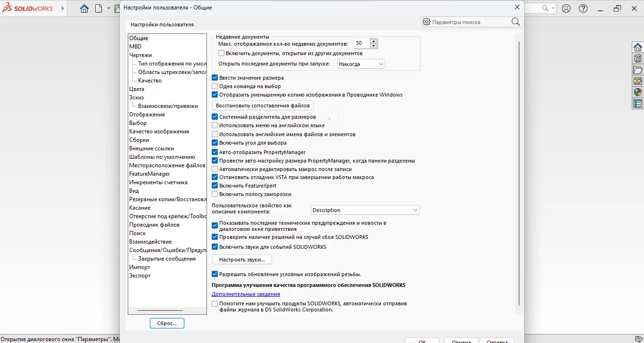644x343 pixels.
Task: Select the 'Настройки пользователя' tab
Action: pyautogui.click(x=162, y=24)
